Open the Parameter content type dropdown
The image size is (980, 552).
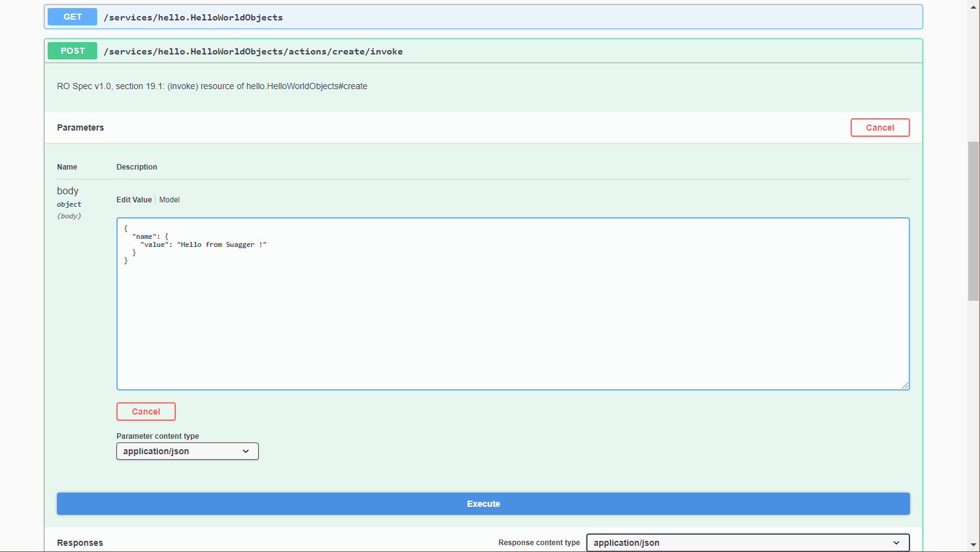tap(187, 451)
